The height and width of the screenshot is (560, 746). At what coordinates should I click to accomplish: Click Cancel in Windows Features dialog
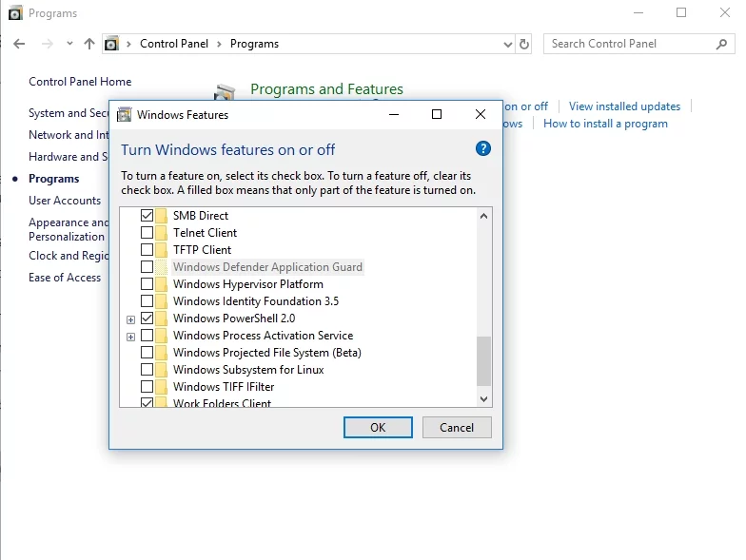(x=457, y=428)
